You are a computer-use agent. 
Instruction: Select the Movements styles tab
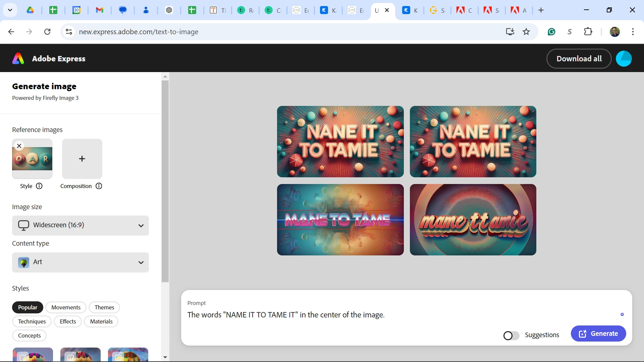(x=66, y=307)
